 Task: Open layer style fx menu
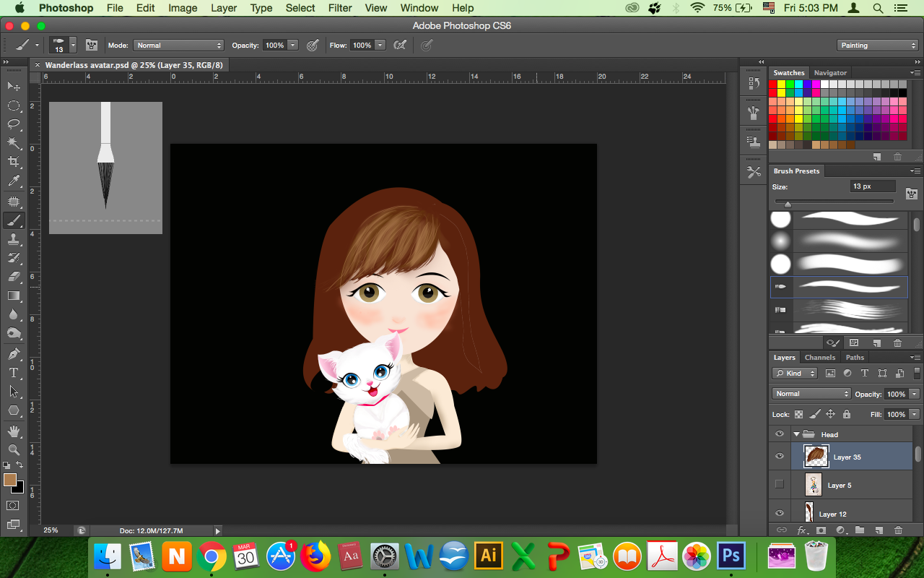[802, 530]
